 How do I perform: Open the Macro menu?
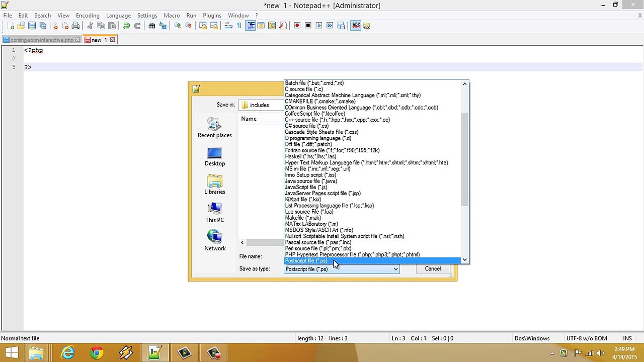coord(172,15)
